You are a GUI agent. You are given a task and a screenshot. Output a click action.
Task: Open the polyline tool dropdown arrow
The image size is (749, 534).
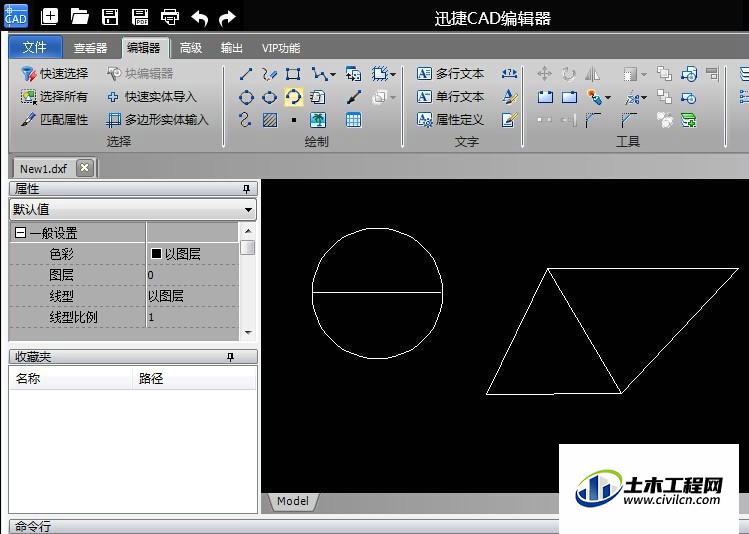333,75
